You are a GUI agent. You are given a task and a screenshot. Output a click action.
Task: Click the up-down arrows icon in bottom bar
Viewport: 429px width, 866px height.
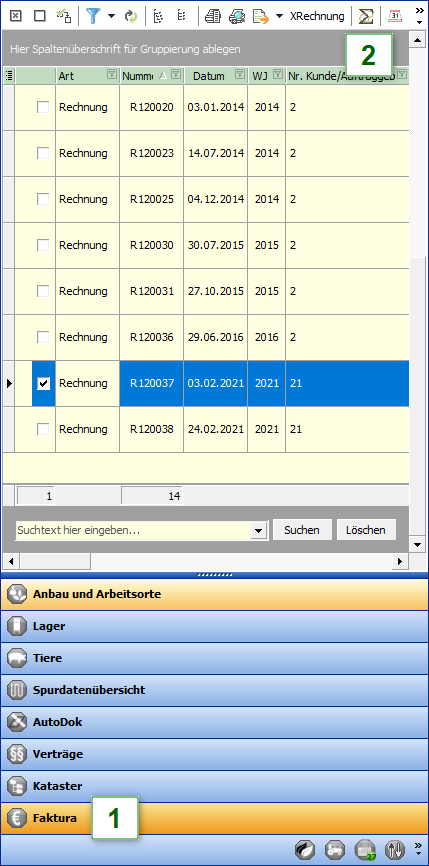tap(395, 849)
